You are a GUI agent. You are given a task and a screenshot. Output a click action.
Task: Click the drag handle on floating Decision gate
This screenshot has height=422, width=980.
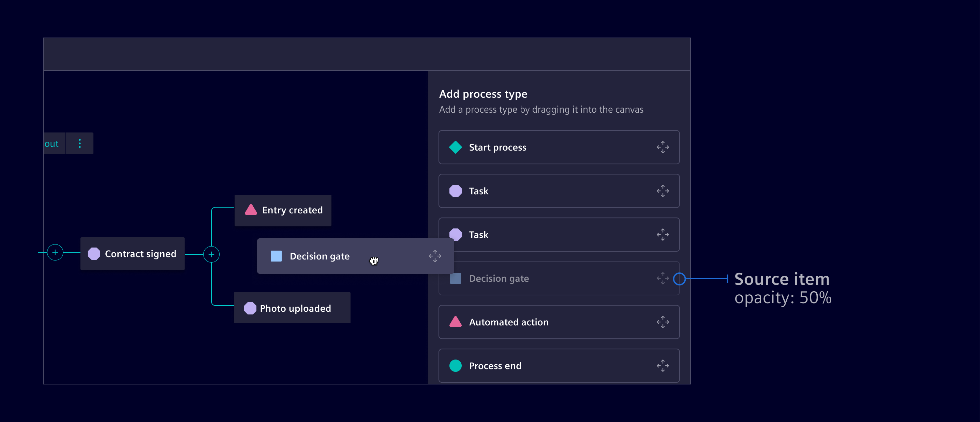[435, 256]
